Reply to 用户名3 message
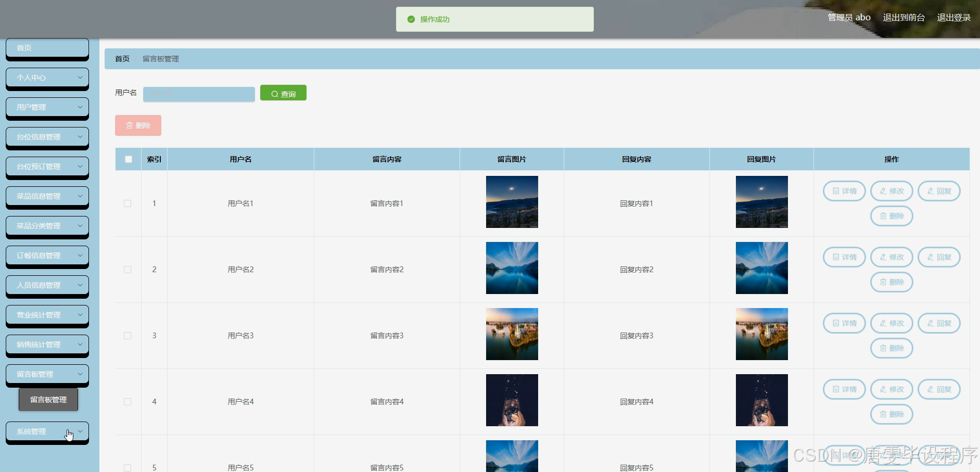The width and height of the screenshot is (980, 472). tap(939, 323)
